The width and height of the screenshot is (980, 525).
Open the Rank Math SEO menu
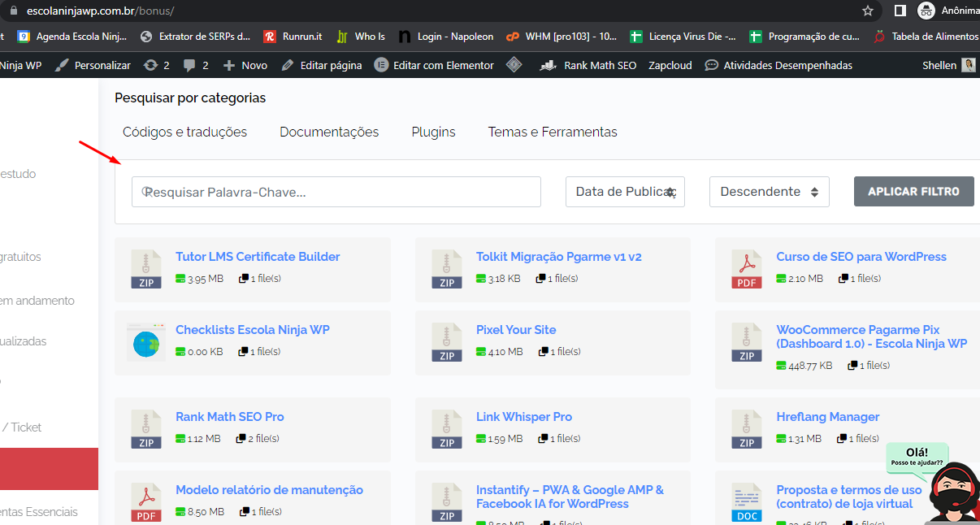tap(588, 65)
